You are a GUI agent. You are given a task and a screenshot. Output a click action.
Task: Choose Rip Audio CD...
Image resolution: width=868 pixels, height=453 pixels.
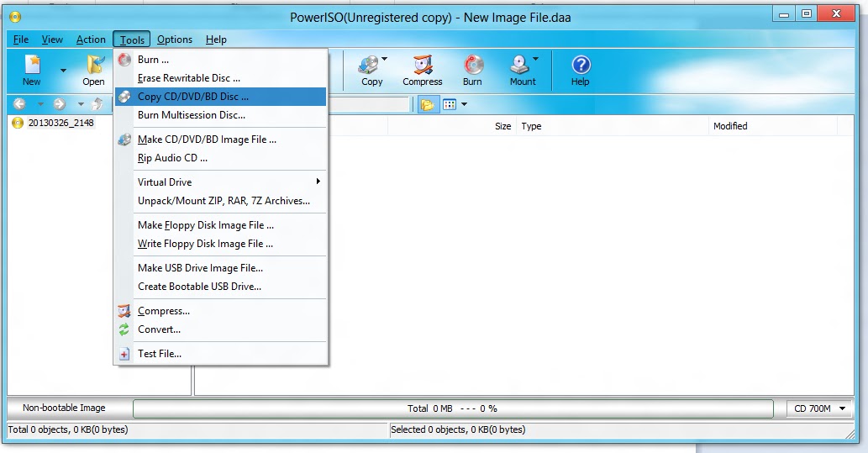pos(221,158)
